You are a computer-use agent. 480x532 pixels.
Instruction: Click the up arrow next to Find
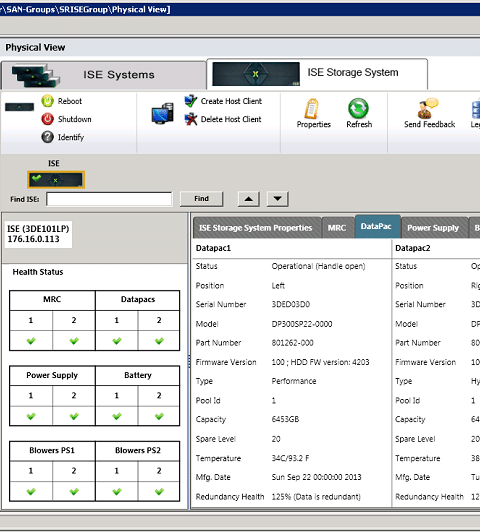(249, 199)
